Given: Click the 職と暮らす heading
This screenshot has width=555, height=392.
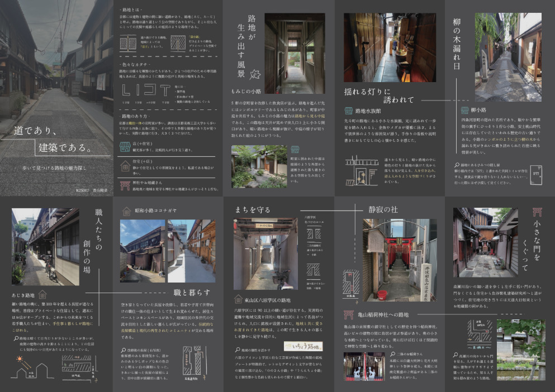Looking at the screenshot, I should [x=192, y=293].
